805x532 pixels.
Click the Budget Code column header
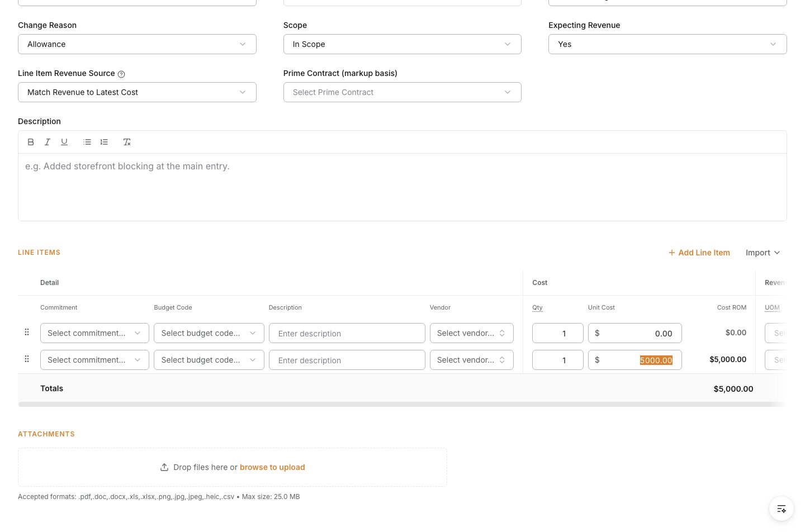pos(173,307)
